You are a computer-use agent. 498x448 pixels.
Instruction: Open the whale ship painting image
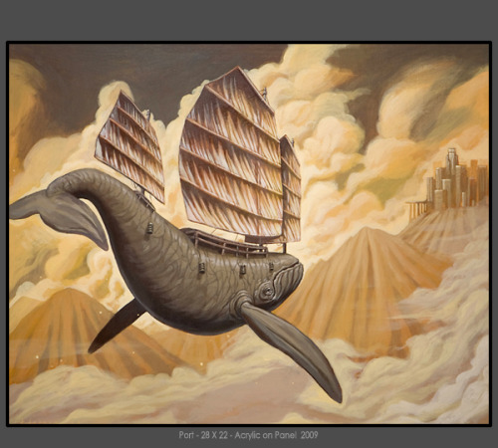[x=249, y=234]
